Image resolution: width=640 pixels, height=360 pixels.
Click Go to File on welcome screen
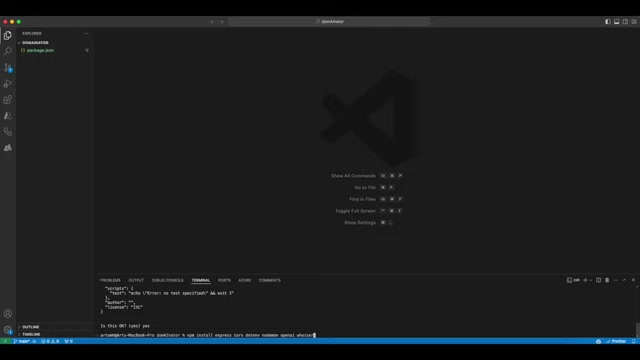[x=365, y=188]
